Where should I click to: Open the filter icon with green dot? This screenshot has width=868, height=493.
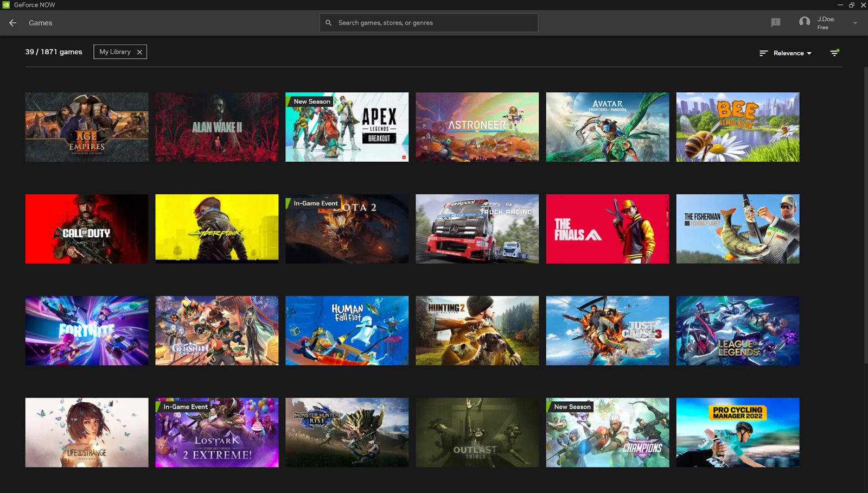click(834, 53)
